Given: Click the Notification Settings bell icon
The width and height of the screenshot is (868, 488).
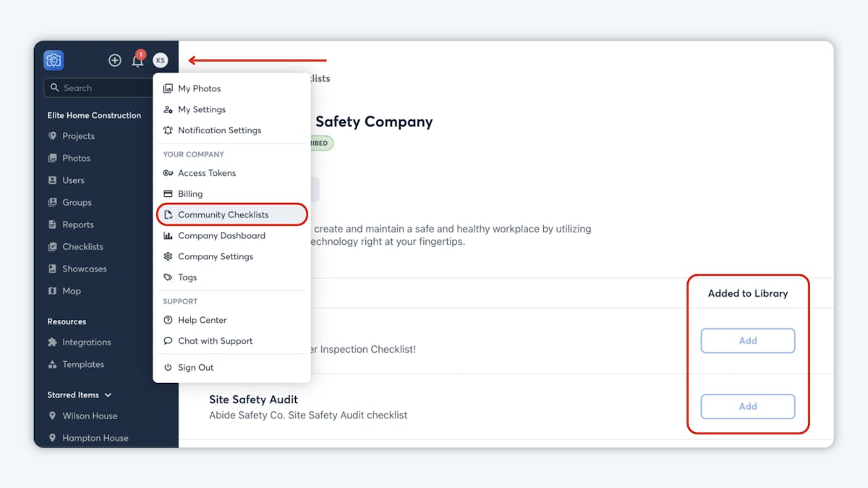Looking at the screenshot, I should [168, 130].
